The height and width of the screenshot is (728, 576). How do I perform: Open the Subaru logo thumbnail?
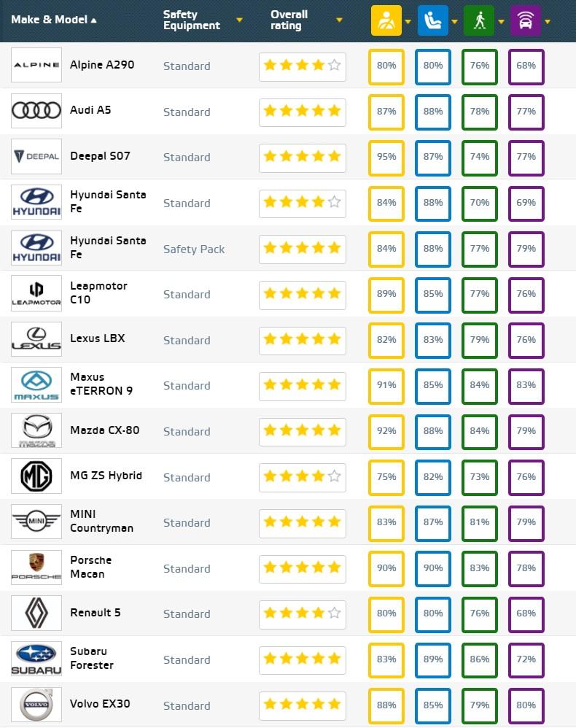pyautogui.click(x=36, y=659)
